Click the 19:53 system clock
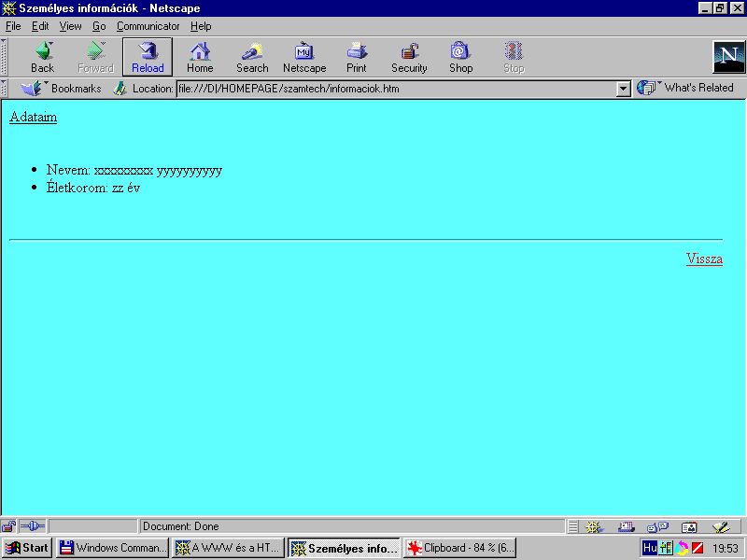 click(726, 549)
